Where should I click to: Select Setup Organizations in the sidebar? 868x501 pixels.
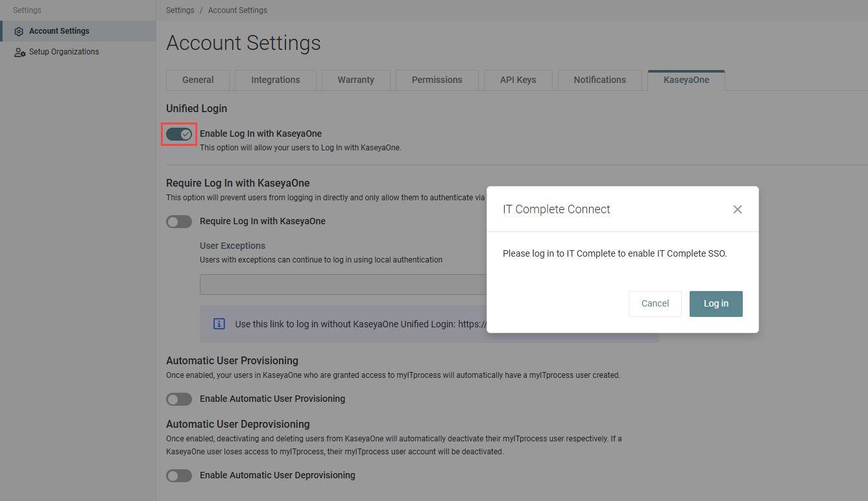coord(64,52)
